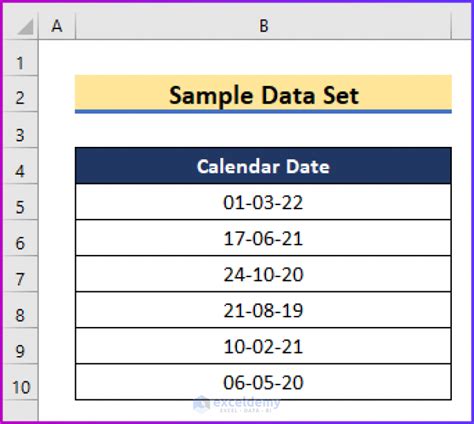
Task: Select row 1 header
Action: tap(21, 58)
